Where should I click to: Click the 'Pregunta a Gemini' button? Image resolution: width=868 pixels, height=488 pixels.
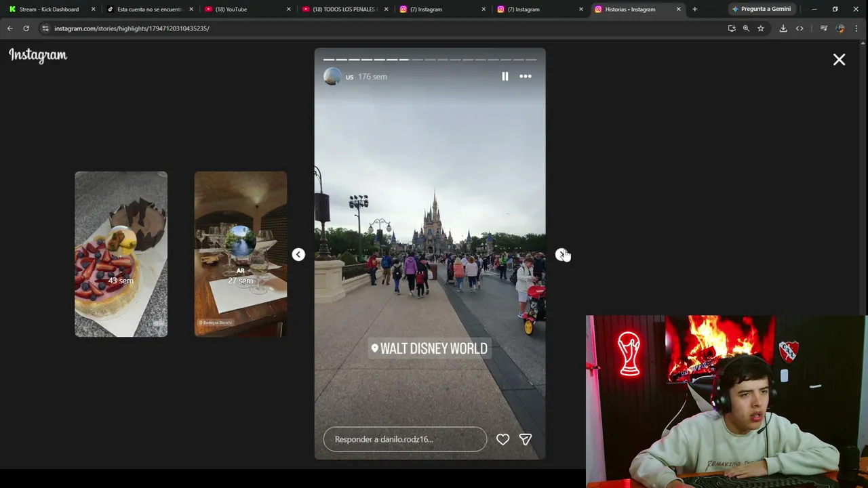(761, 9)
